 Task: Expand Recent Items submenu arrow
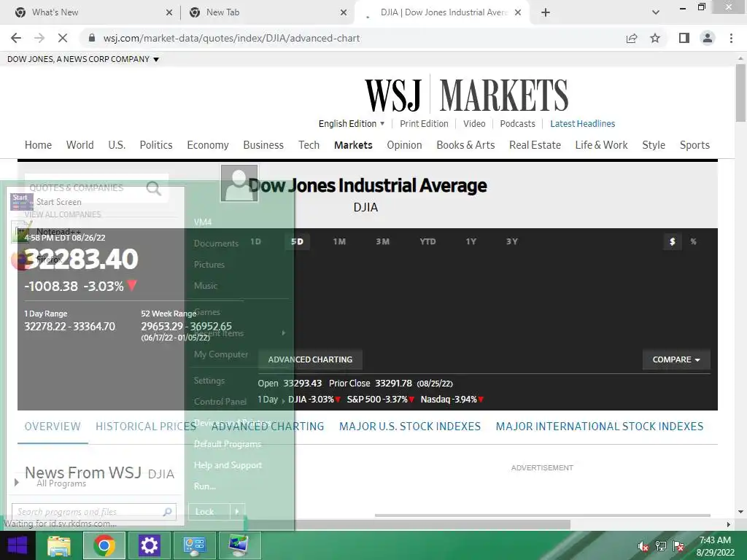(284, 332)
